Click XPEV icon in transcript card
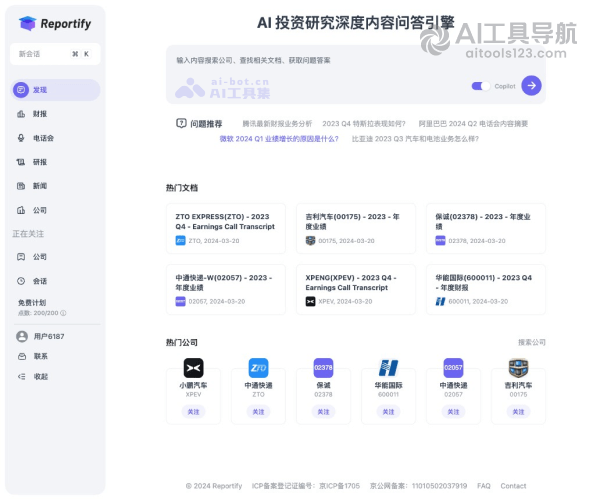600x500 pixels. (310, 301)
